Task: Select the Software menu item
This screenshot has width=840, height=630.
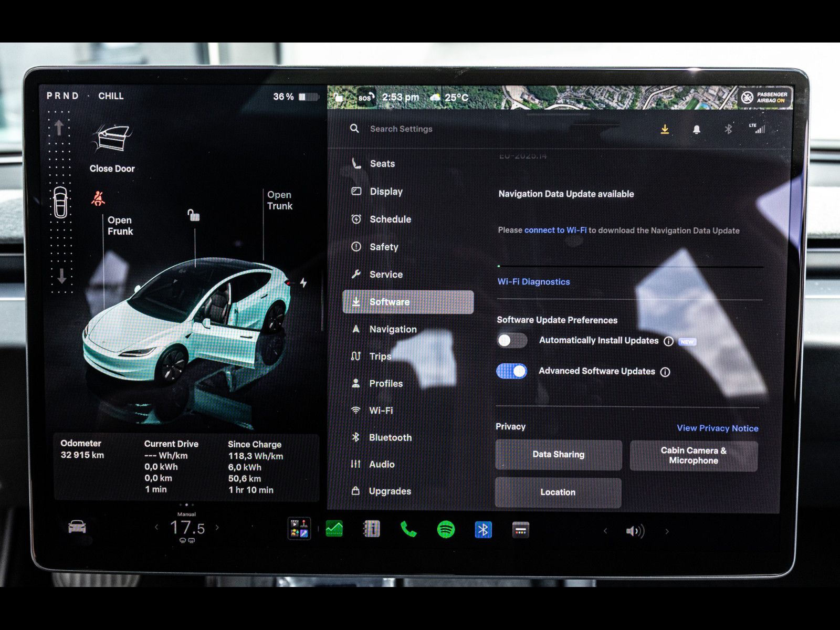Action: [x=408, y=302]
